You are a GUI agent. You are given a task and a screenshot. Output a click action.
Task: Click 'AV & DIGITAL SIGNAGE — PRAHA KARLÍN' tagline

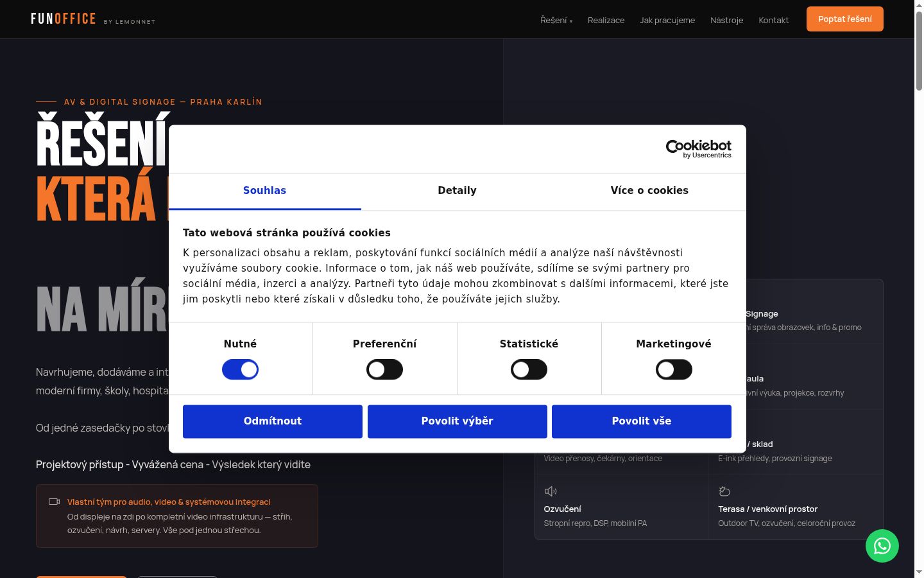163,101
